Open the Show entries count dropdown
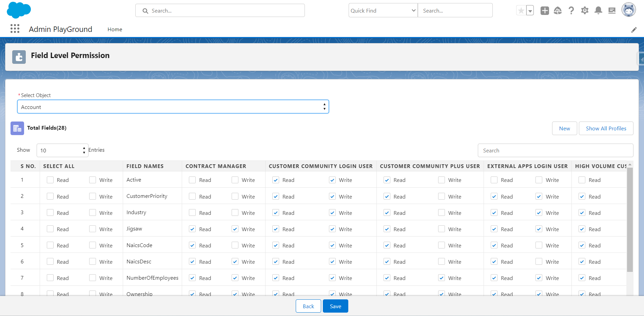Image resolution: width=644 pixels, height=316 pixels. tap(62, 150)
